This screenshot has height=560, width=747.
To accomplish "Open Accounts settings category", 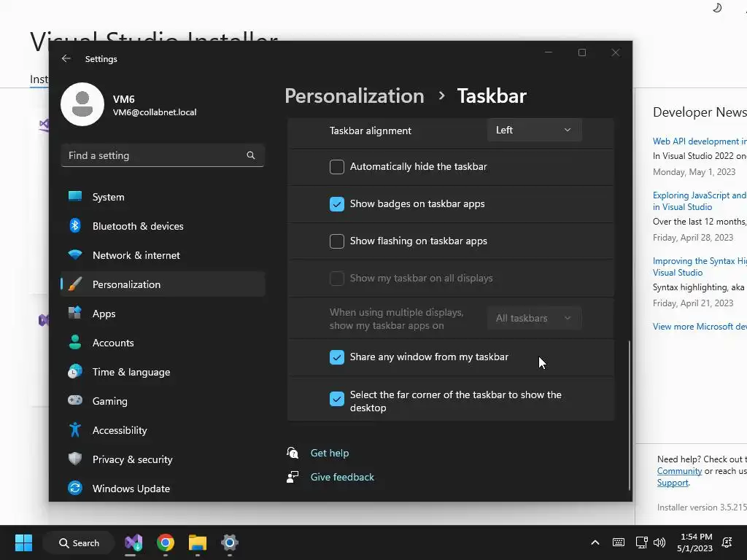I will pos(163,343).
